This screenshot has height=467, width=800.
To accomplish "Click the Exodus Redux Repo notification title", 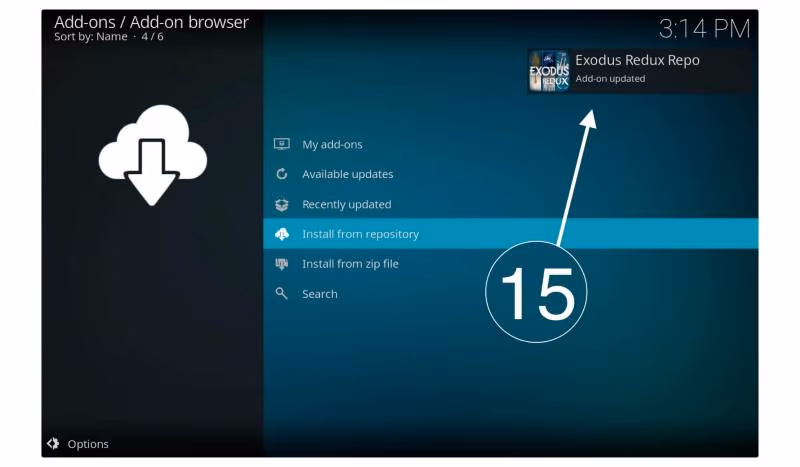I will (x=637, y=60).
